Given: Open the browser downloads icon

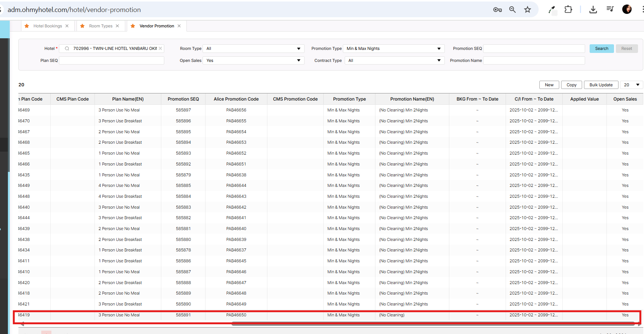Looking at the screenshot, I should [593, 10].
